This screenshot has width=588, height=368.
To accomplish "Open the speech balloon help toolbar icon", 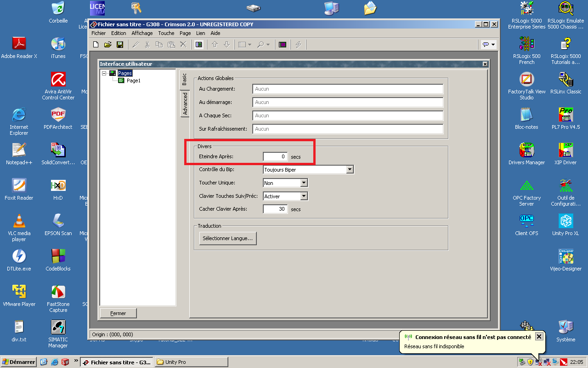I will (x=488, y=45).
